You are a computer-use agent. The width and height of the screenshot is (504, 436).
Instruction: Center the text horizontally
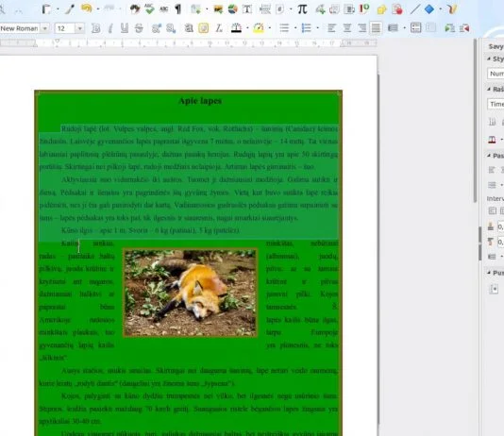point(347,28)
